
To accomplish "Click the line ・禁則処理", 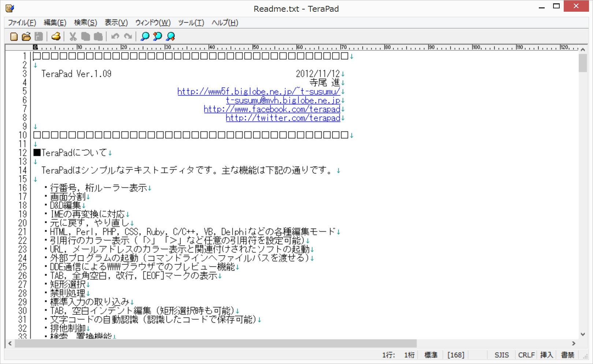I will tap(64, 293).
